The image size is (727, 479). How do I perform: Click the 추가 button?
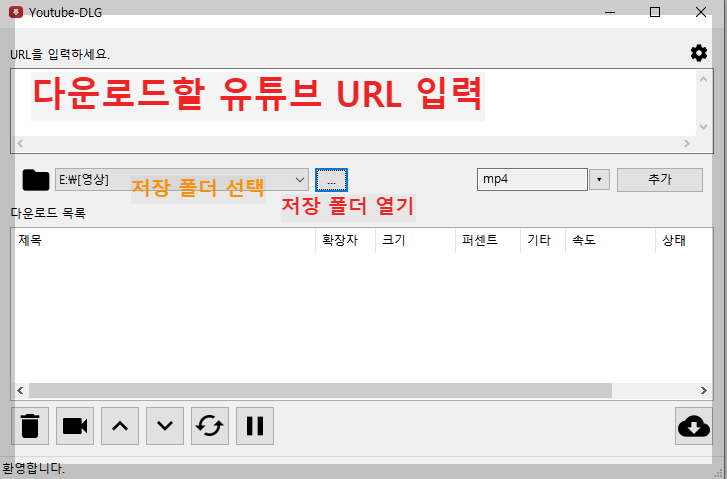coord(660,179)
